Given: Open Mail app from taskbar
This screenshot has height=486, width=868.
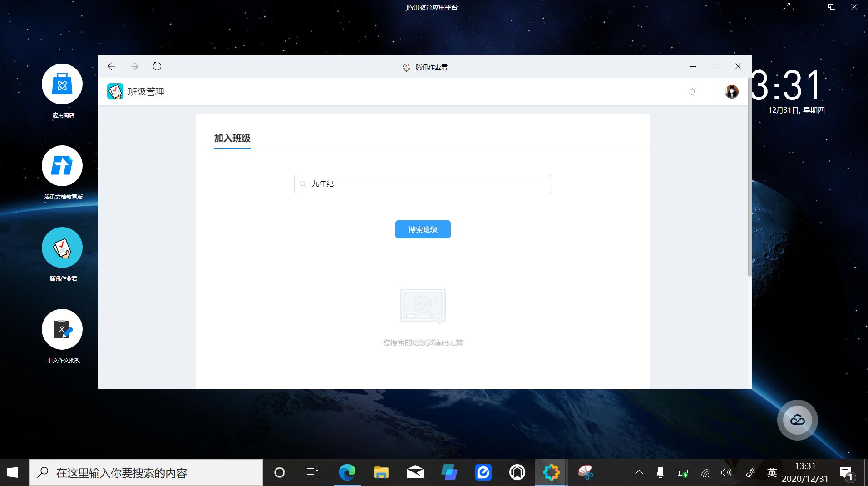Looking at the screenshot, I should point(415,472).
